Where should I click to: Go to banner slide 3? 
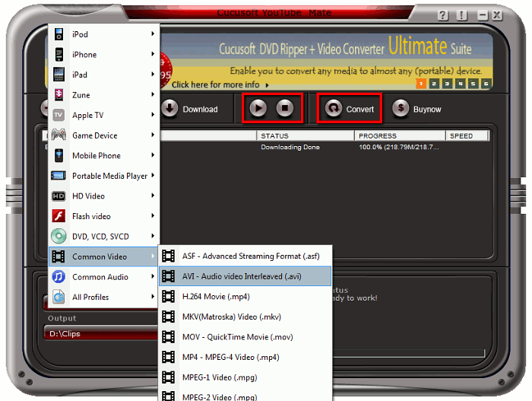click(447, 83)
